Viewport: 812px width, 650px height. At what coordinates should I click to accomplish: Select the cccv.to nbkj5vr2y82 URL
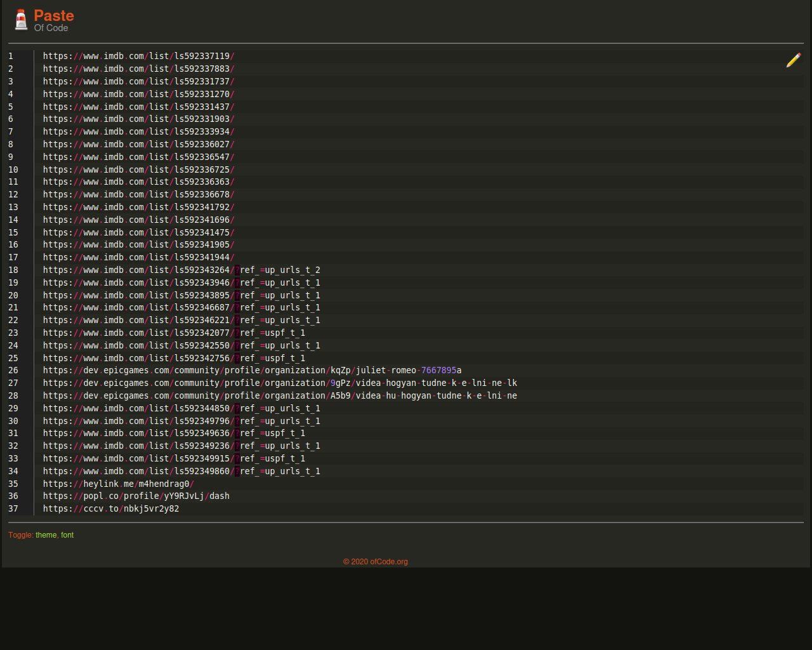tap(111, 508)
